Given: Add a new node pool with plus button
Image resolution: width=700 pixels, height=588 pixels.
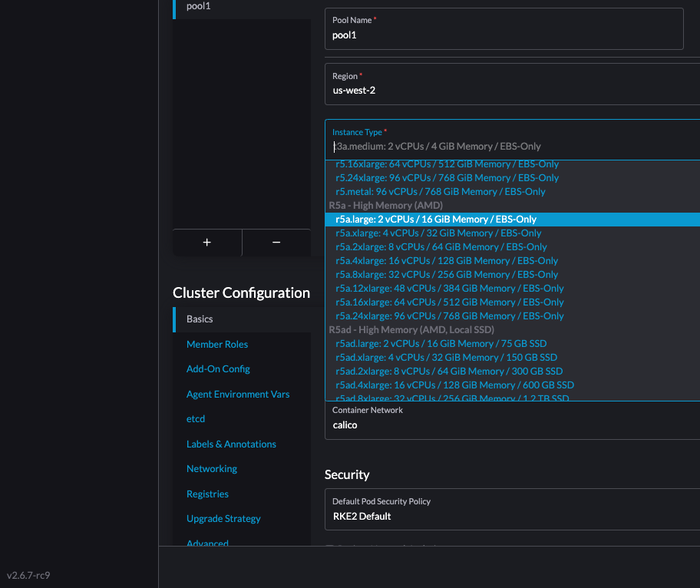Looking at the screenshot, I should 206,242.
